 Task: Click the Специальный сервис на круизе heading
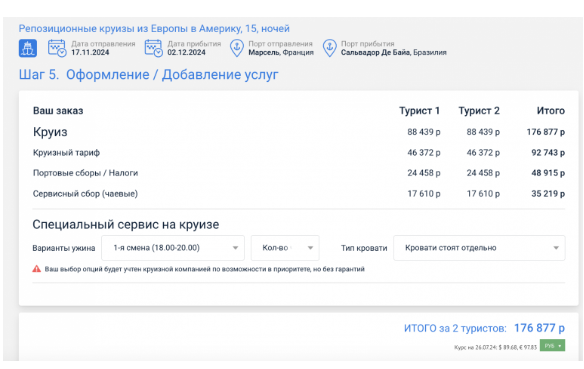coord(126,225)
